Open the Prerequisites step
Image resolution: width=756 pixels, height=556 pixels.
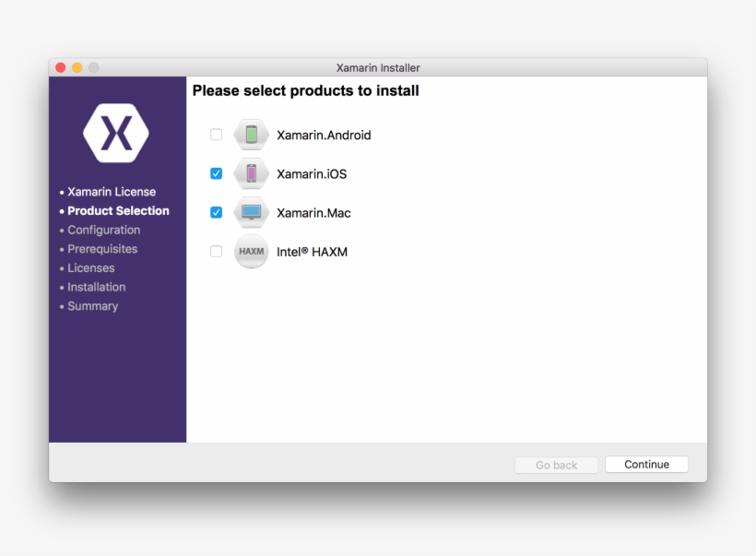(102, 249)
